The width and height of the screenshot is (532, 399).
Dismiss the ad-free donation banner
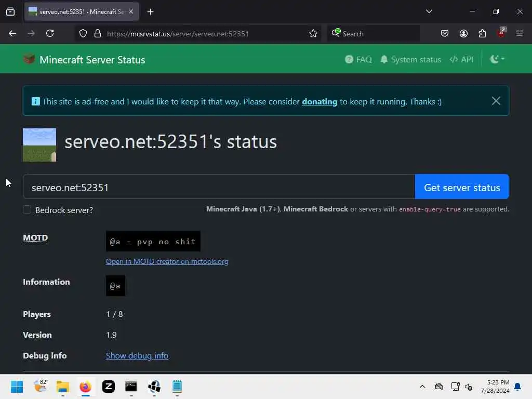(496, 101)
